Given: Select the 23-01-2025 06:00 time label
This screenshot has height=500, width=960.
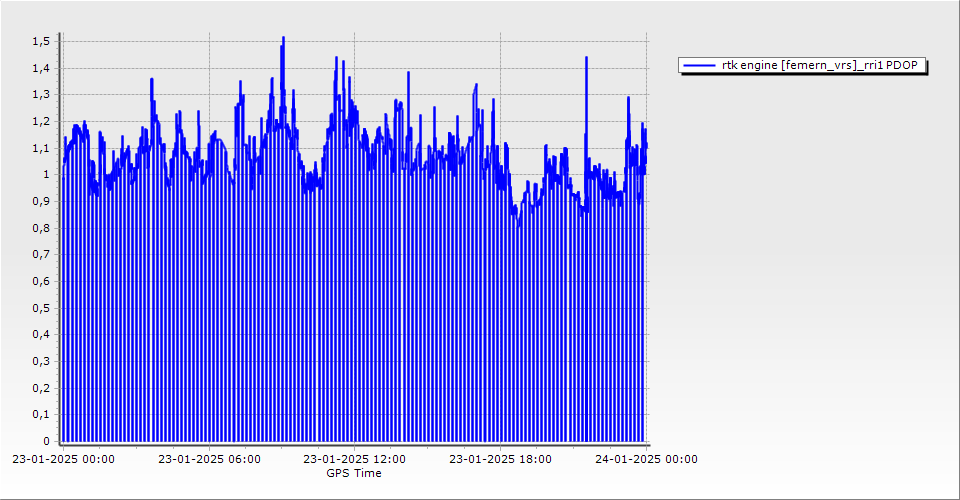Looking at the screenshot, I should point(210,460).
